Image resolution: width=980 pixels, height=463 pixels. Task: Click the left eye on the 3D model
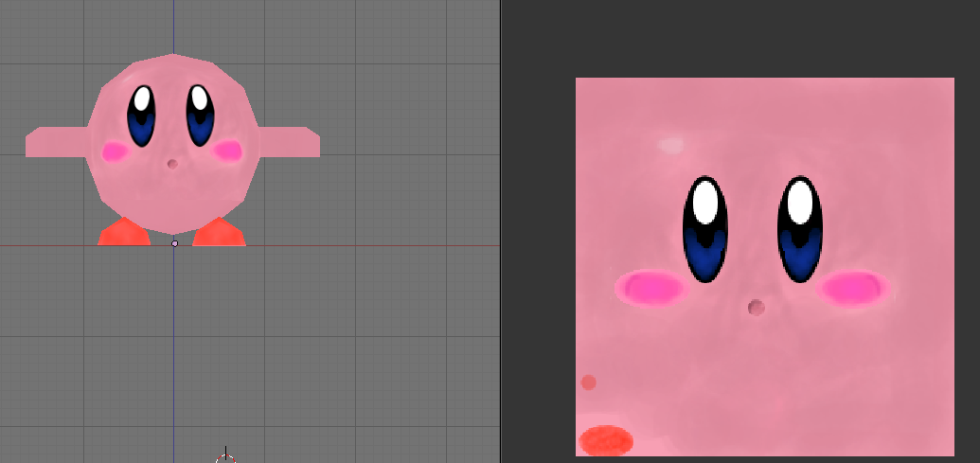[141, 116]
